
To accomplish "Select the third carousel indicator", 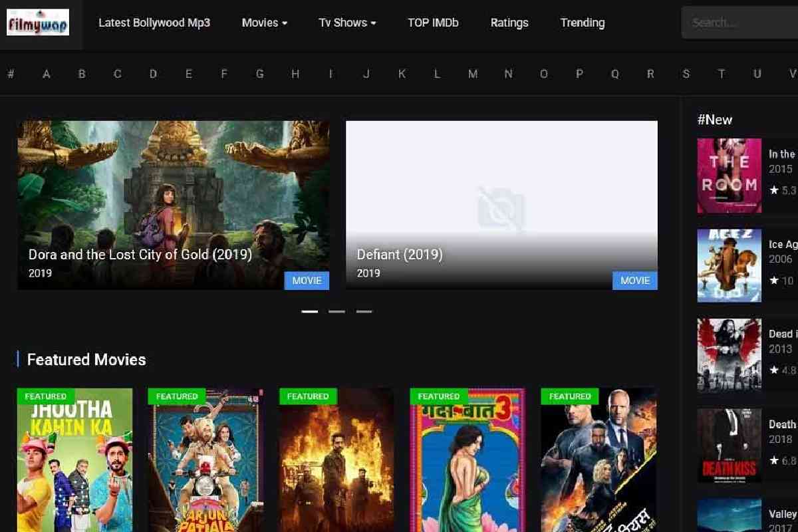I will coord(364,311).
